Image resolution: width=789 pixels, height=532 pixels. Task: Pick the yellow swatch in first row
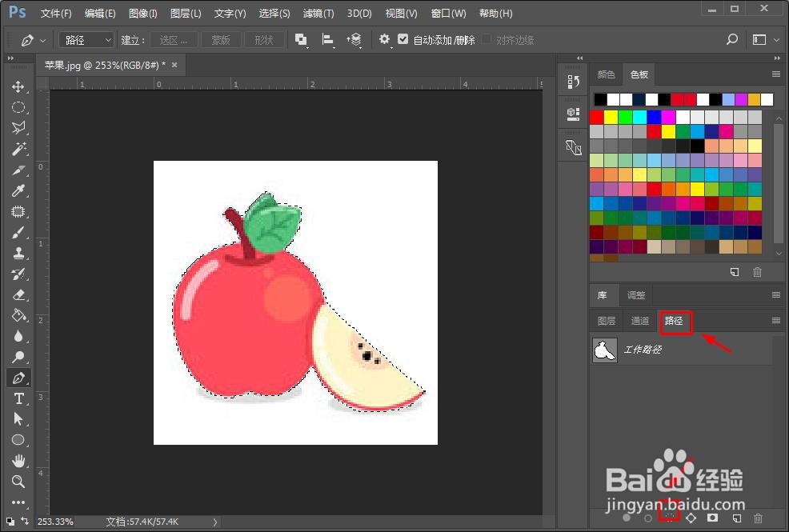(611, 117)
